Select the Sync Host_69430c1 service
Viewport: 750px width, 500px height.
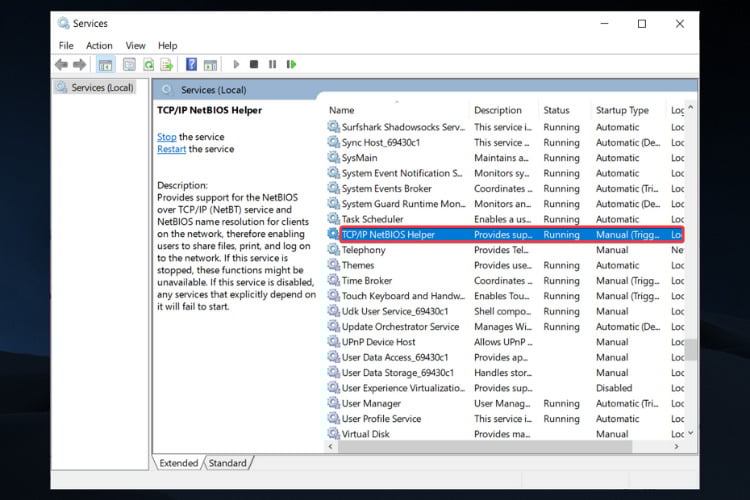coord(506,142)
